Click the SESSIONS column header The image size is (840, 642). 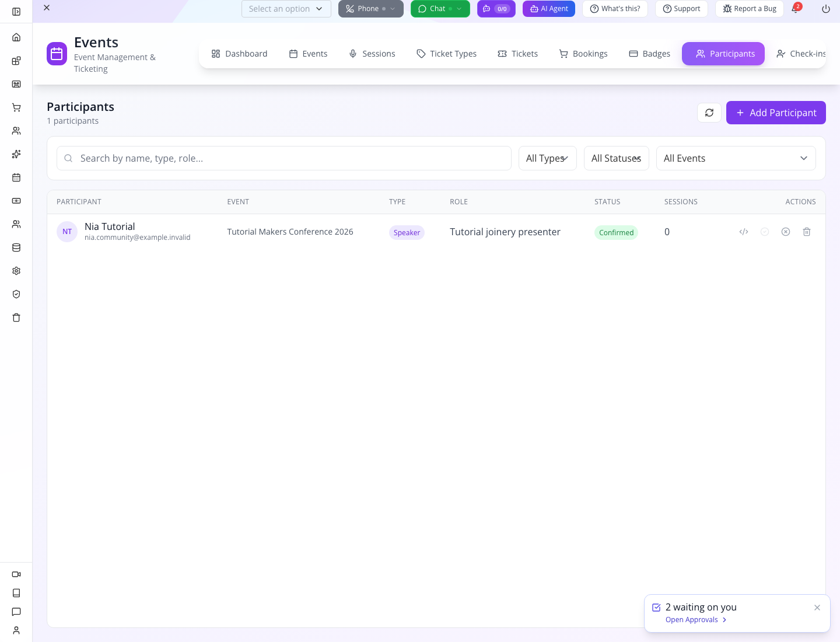(681, 202)
